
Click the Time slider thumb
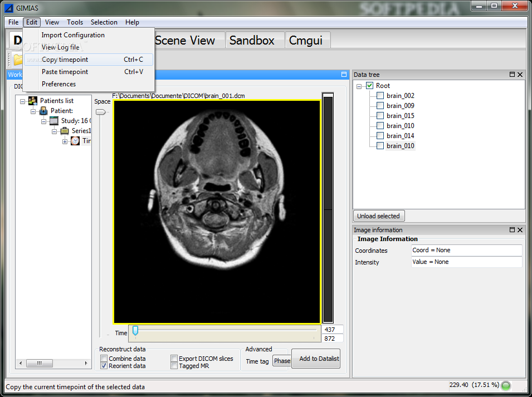135,330
